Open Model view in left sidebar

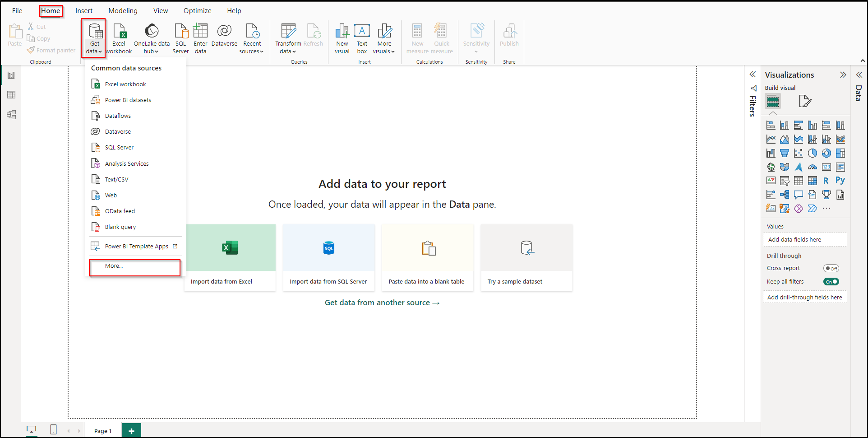pos(11,115)
